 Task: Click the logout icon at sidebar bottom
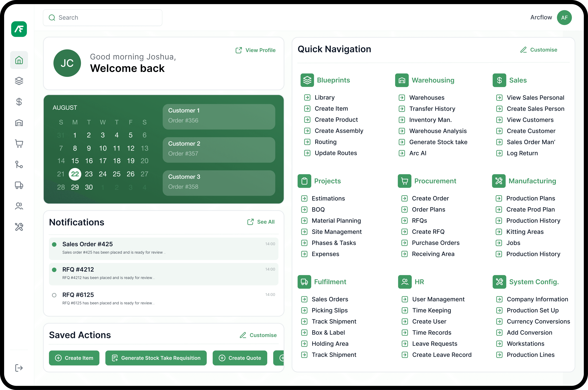point(19,368)
